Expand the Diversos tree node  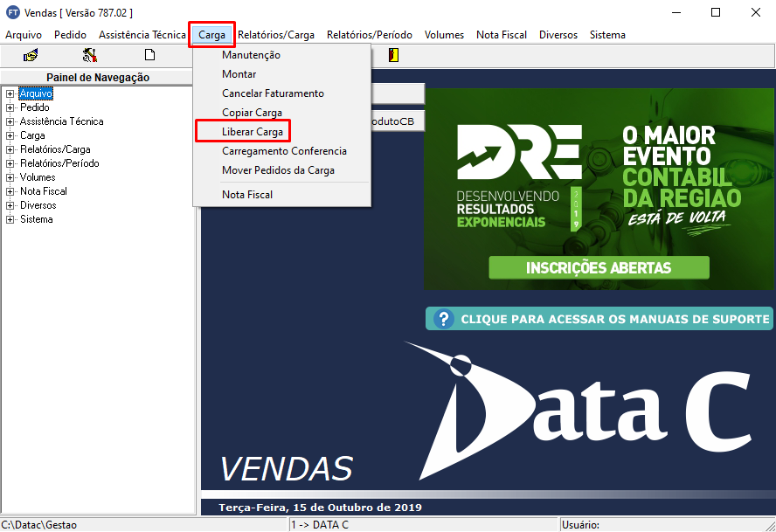click(x=10, y=205)
